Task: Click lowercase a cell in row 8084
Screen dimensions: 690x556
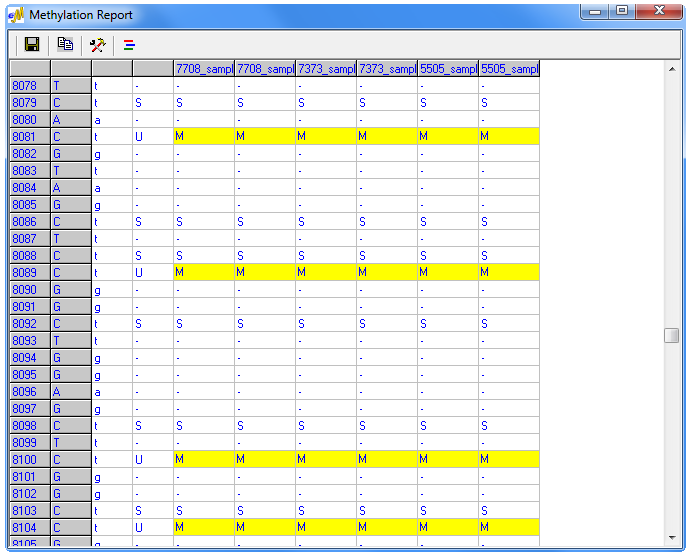Action: point(112,188)
